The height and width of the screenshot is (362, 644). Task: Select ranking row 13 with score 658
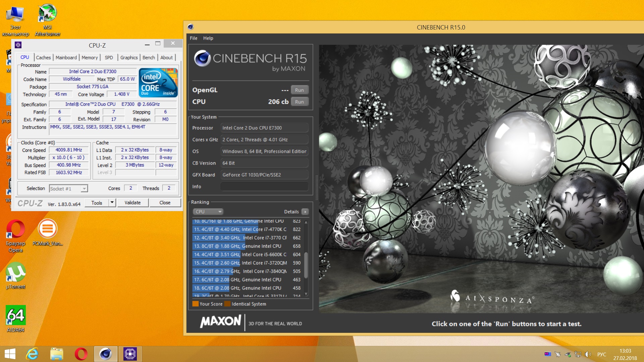click(247, 246)
